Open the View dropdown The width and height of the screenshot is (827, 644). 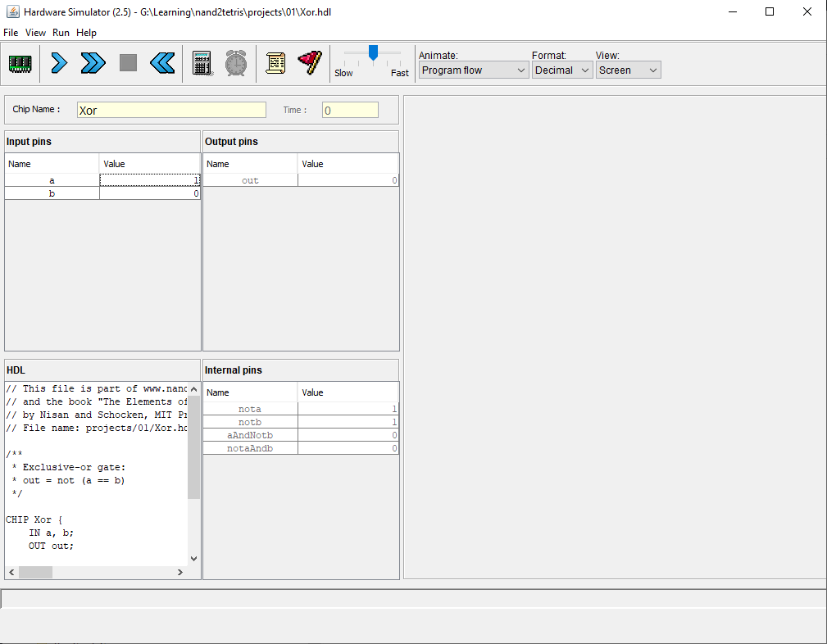pos(628,70)
